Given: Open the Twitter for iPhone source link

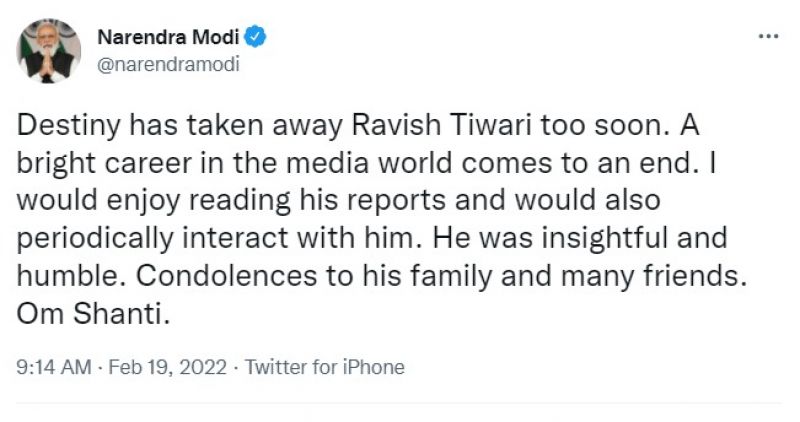Looking at the screenshot, I should 324,367.
